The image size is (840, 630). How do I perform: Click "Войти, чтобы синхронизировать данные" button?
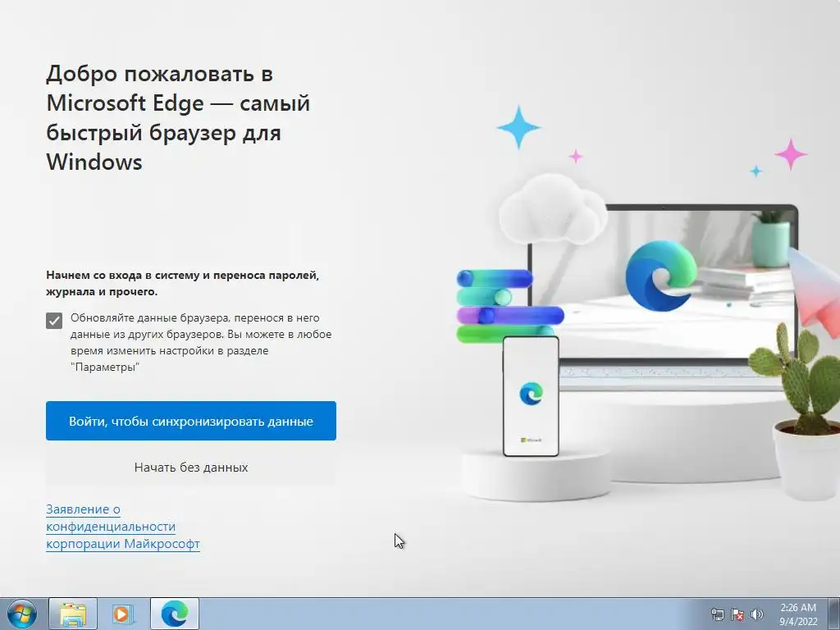[x=190, y=421]
